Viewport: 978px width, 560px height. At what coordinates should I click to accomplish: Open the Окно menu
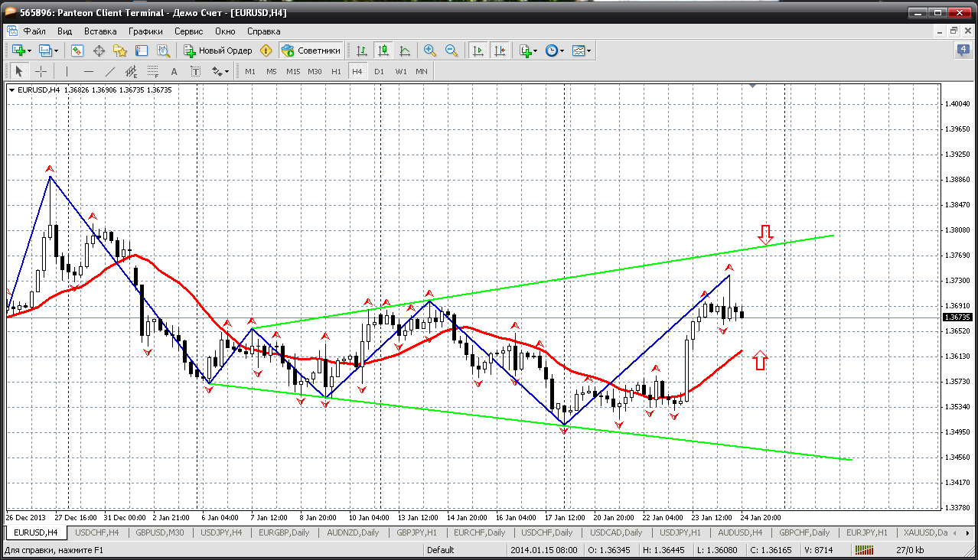225,31
